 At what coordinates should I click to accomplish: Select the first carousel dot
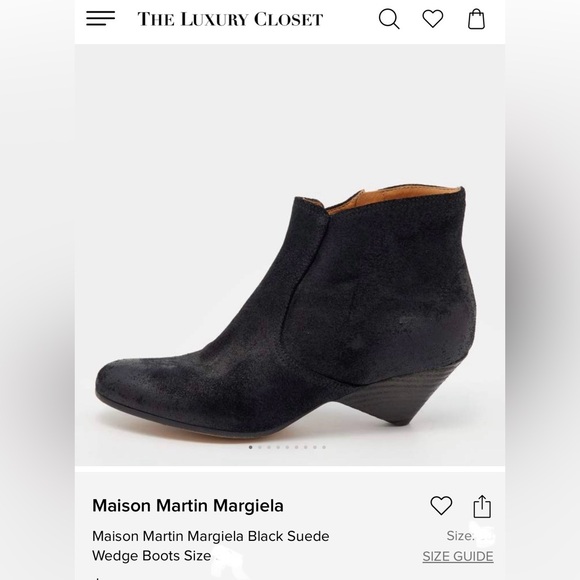250,447
